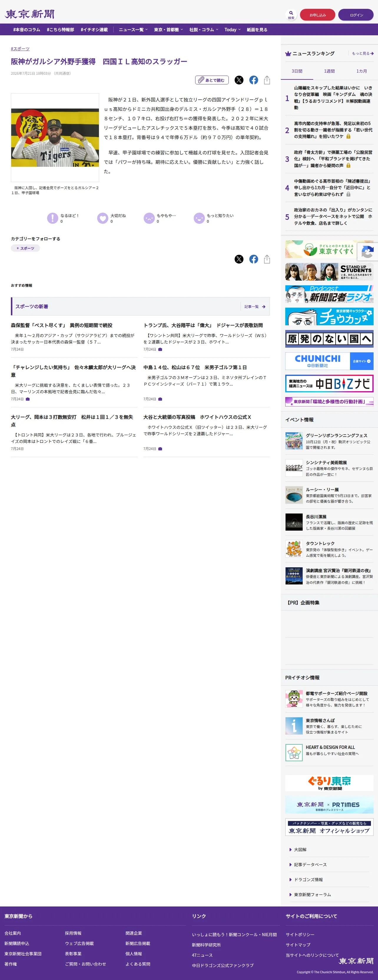Image resolution: width=378 pixels, height=980 pixels.
Task: Follow the + スポーツ category tag
Action: pyautogui.click(x=25, y=248)
